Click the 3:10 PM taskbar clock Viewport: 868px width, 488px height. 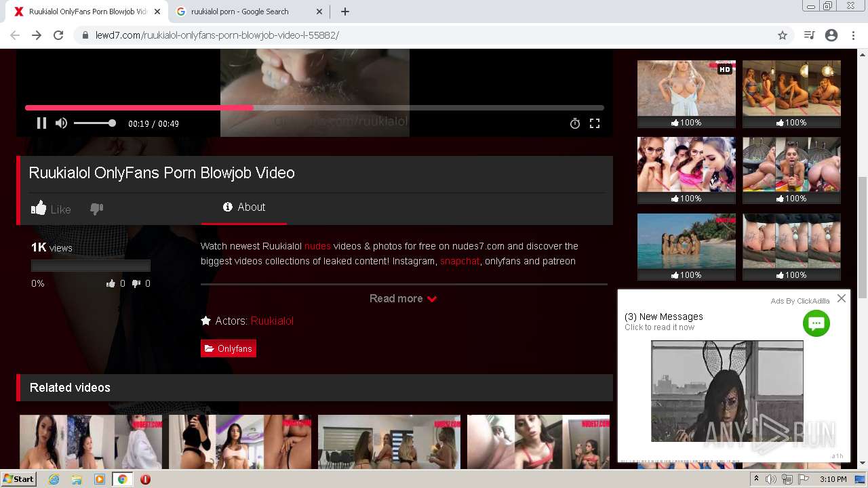[x=833, y=479]
